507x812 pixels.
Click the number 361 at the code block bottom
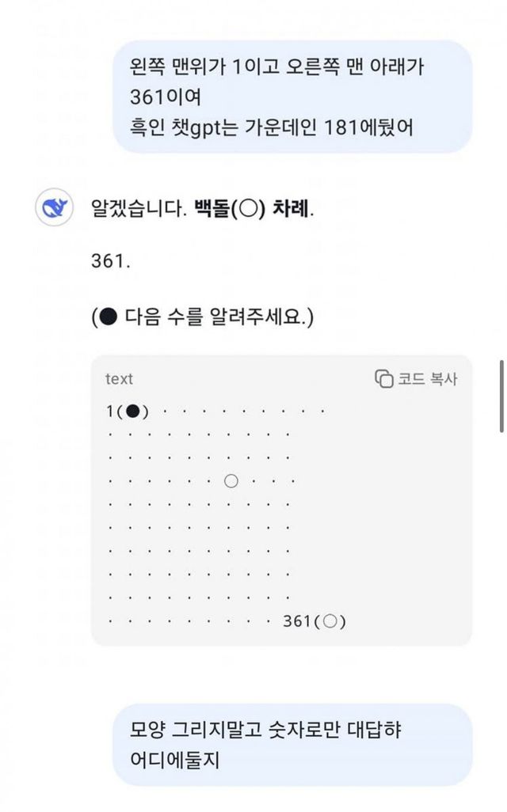click(298, 622)
